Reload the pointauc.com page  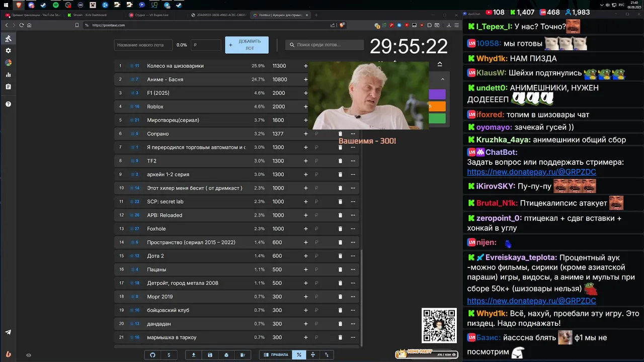click(21, 25)
